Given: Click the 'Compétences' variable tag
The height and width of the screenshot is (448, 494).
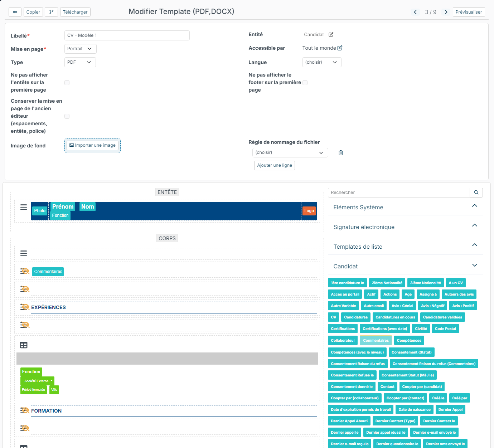Looking at the screenshot, I should (x=409, y=340).
